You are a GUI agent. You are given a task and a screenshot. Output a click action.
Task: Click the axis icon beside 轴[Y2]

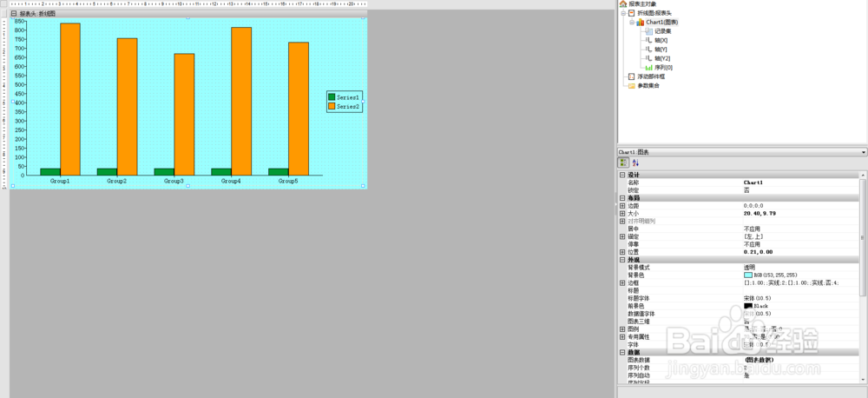[648, 58]
